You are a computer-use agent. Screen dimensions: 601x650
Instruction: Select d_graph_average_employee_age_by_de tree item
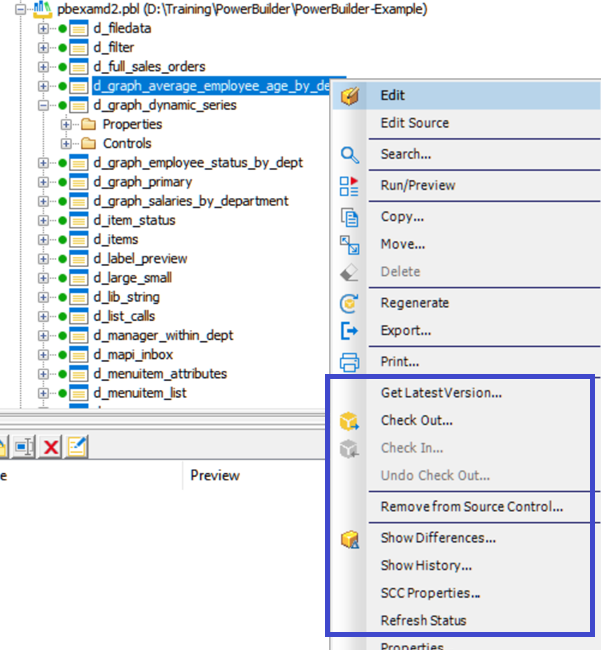tap(211, 86)
